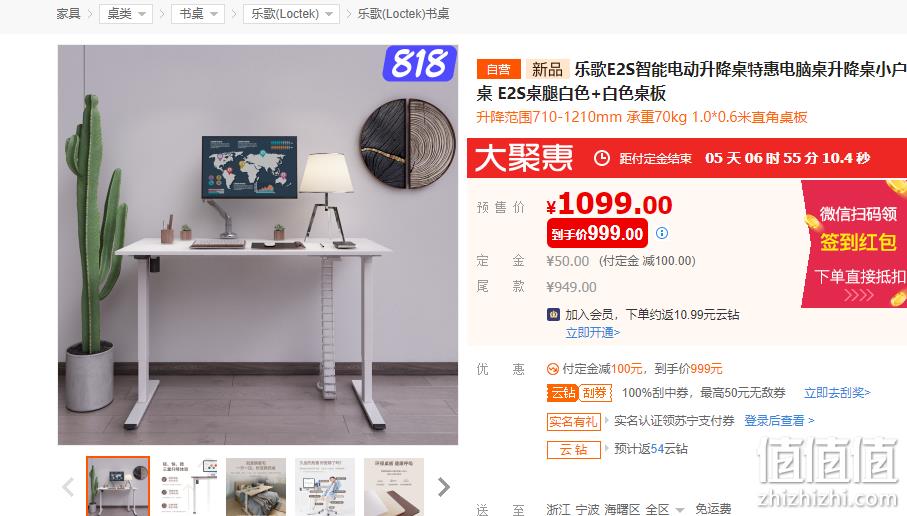
Task: Select the second product thumbnail with feature list
Action: tap(187, 486)
